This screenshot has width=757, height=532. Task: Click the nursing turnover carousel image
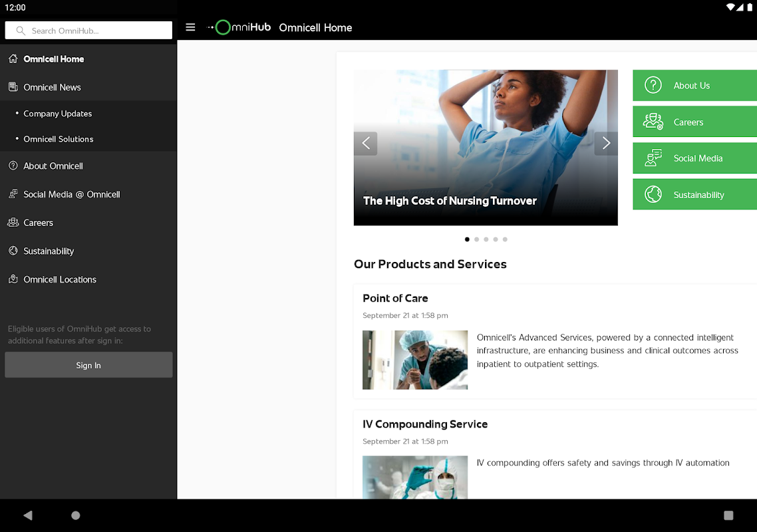486,148
